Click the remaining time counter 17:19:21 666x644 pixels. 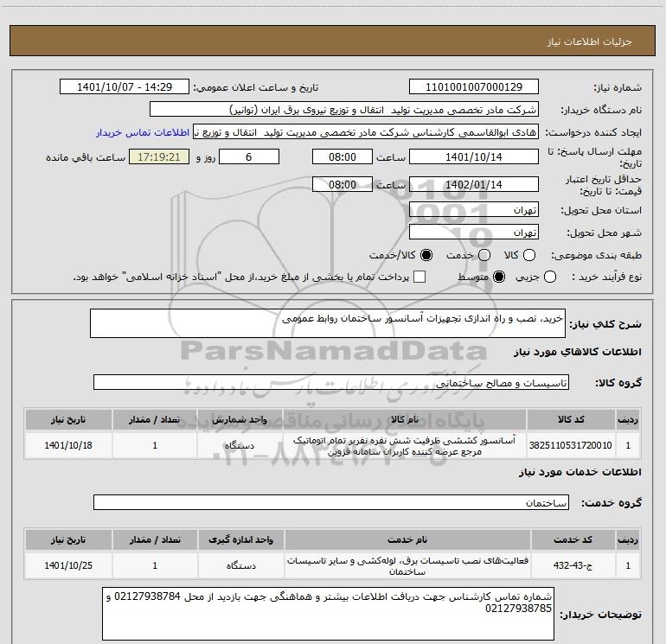[159, 156]
